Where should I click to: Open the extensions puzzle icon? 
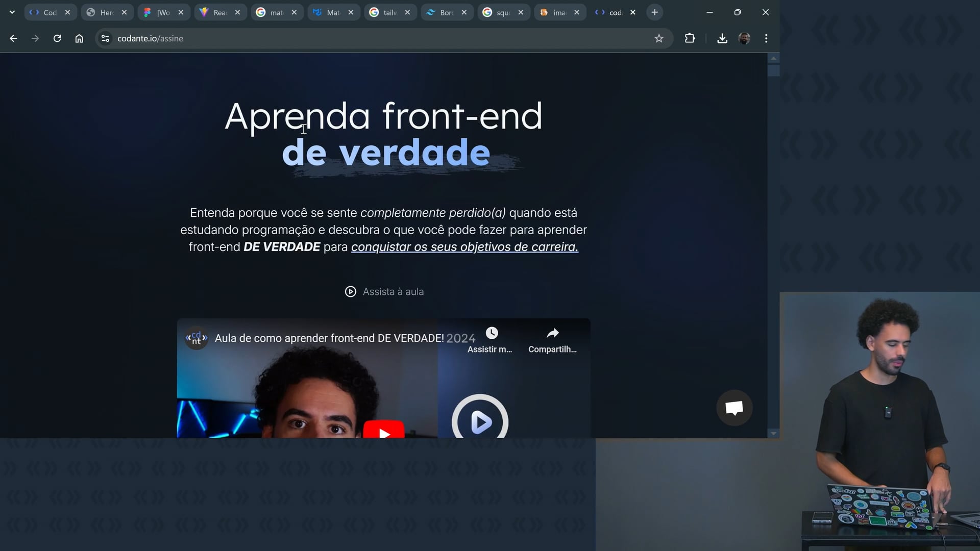point(690,38)
